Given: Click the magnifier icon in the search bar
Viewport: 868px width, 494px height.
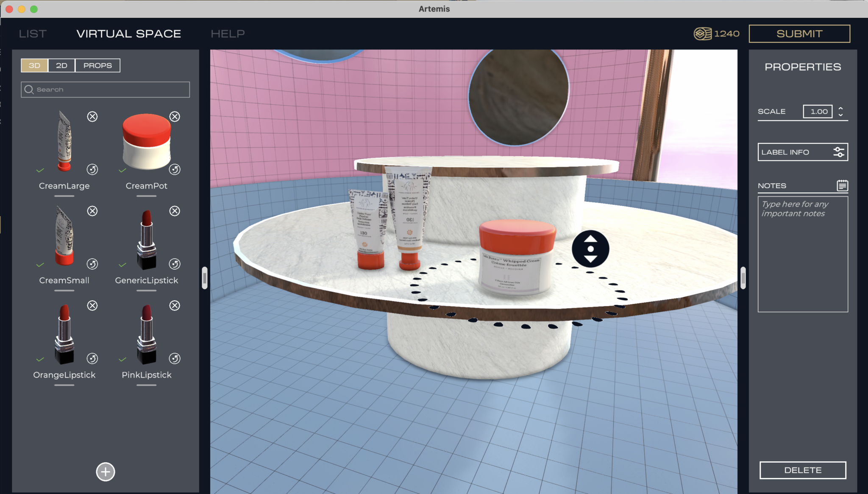Looking at the screenshot, I should 28,89.
